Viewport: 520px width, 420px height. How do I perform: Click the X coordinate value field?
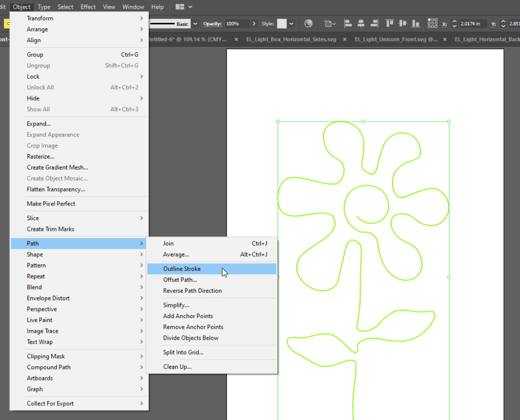[x=473, y=24]
